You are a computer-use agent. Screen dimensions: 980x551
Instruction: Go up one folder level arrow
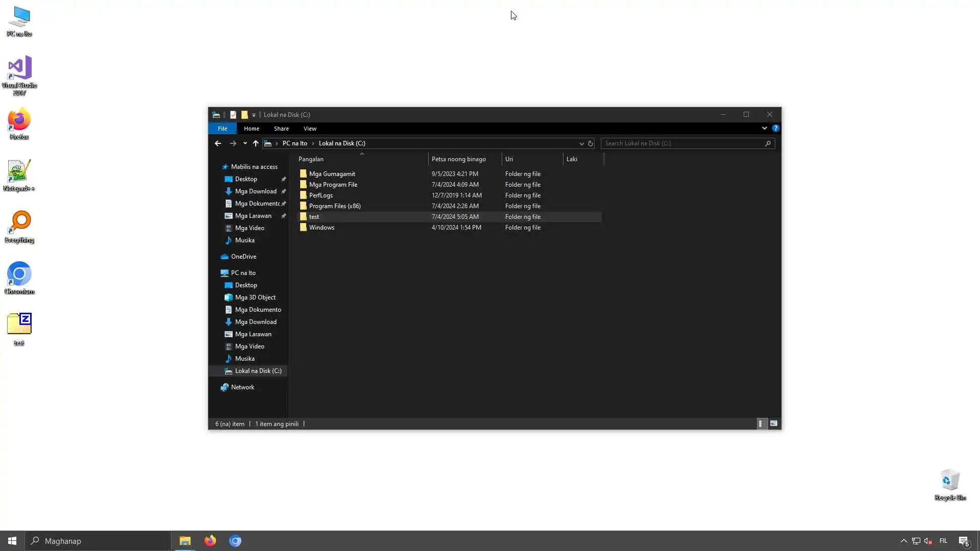(x=256, y=143)
